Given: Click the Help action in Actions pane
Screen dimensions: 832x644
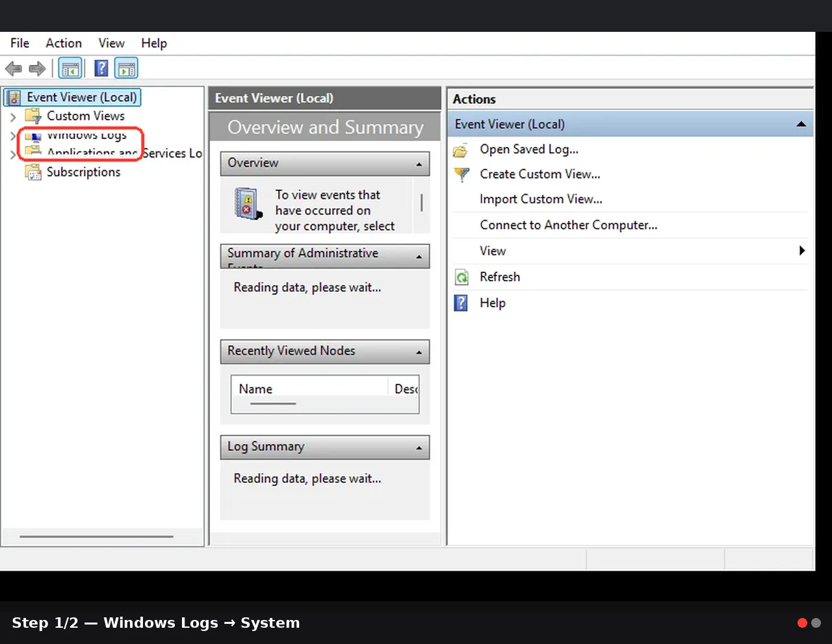Looking at the screenshot, I should coord(493,303).
